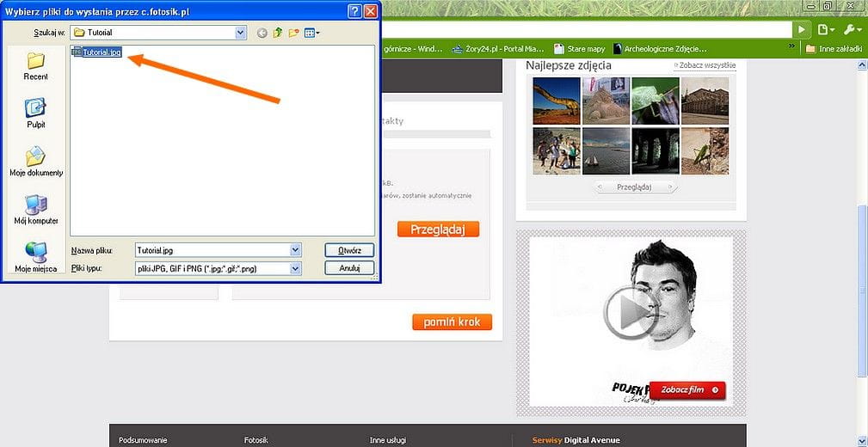Open the view menu button
The width and height of the screenshot is (868, 447).
point(312,34)
